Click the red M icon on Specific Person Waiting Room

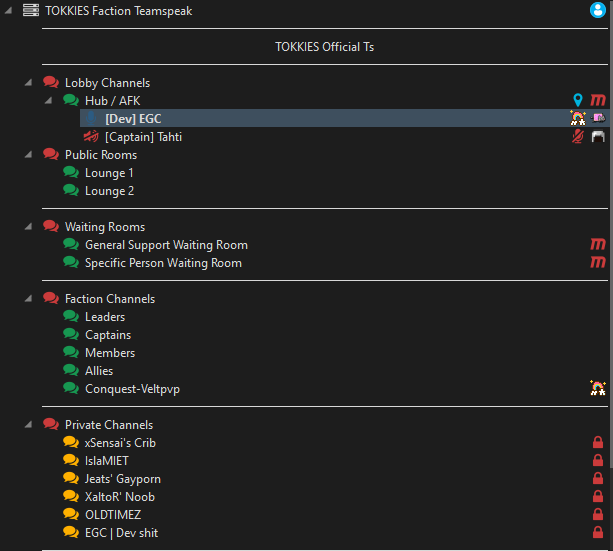pyautogui.click(x=598, y=263)
